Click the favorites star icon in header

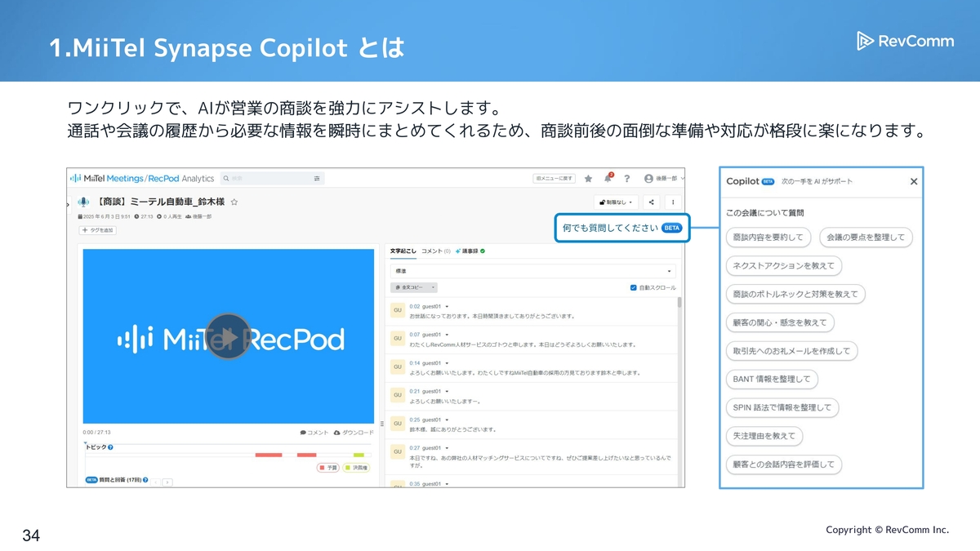[589, 178]
